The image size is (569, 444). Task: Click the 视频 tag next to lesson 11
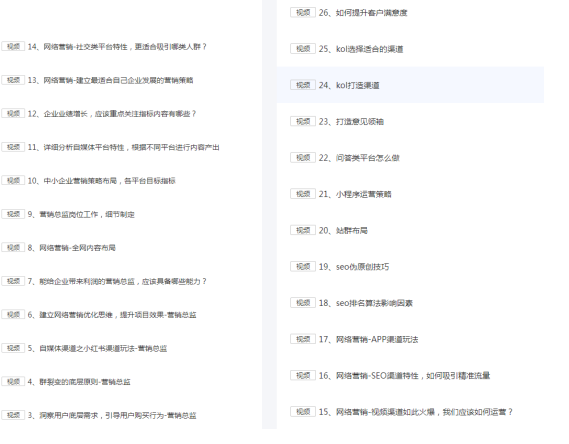[x=13, y=147]
